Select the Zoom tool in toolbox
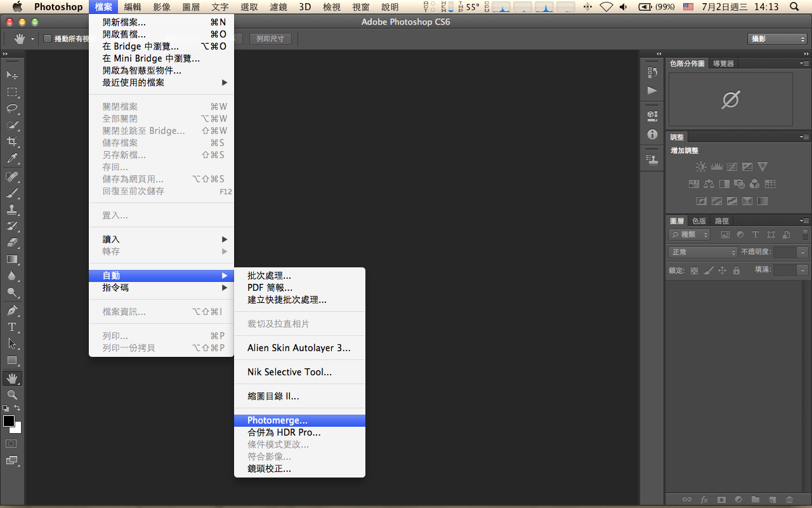 (12, 395)
